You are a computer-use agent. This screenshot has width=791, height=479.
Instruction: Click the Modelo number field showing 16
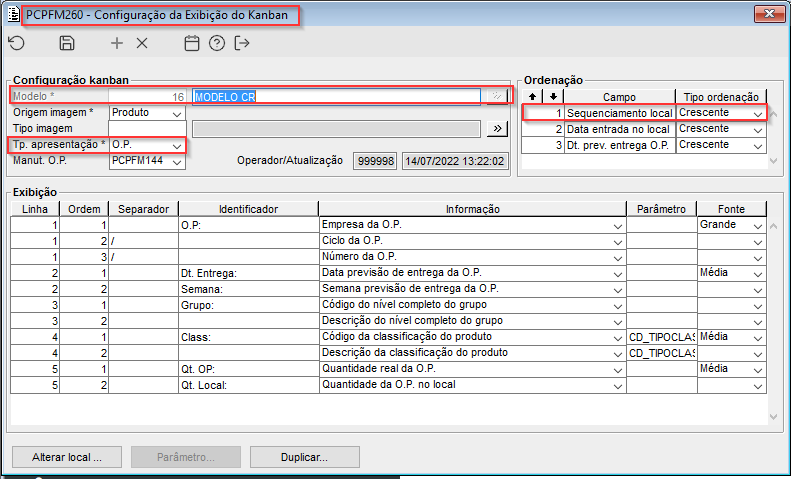[x=147, y=96]
